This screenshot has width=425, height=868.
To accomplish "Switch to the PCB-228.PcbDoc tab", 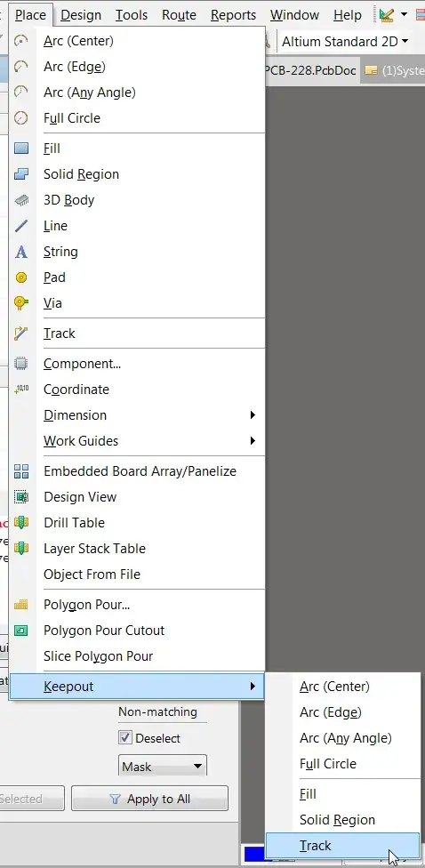I will point(312,70).
